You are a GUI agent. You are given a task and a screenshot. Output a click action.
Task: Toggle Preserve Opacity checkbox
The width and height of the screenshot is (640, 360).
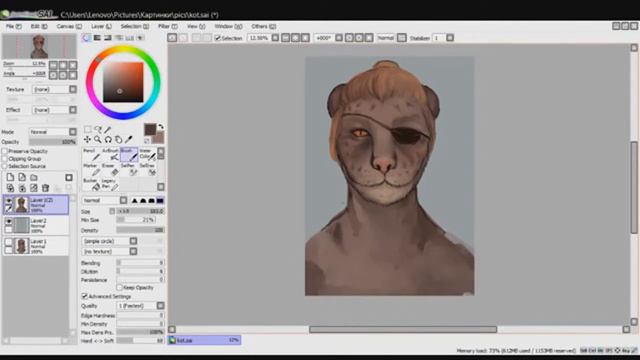click(x=5, y=151)
